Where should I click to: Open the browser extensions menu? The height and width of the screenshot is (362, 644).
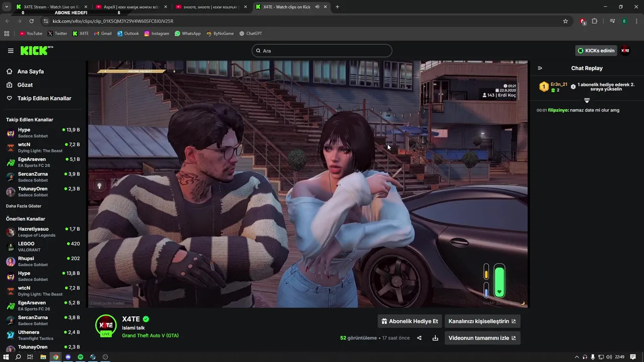pyautogui.click(x=595, y=21)
